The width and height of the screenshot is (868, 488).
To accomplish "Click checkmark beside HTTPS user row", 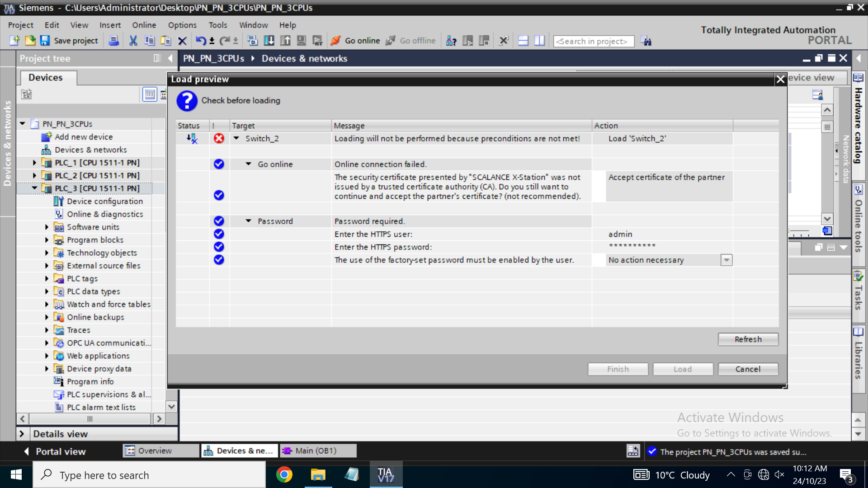I will point(219,234).
